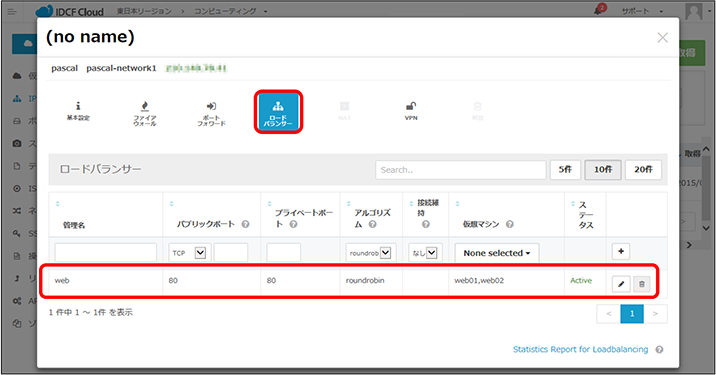This screenshot has height=375, width=716.
Task: Sort by 管理名 column arrows
Action: (x=58, y=204)
